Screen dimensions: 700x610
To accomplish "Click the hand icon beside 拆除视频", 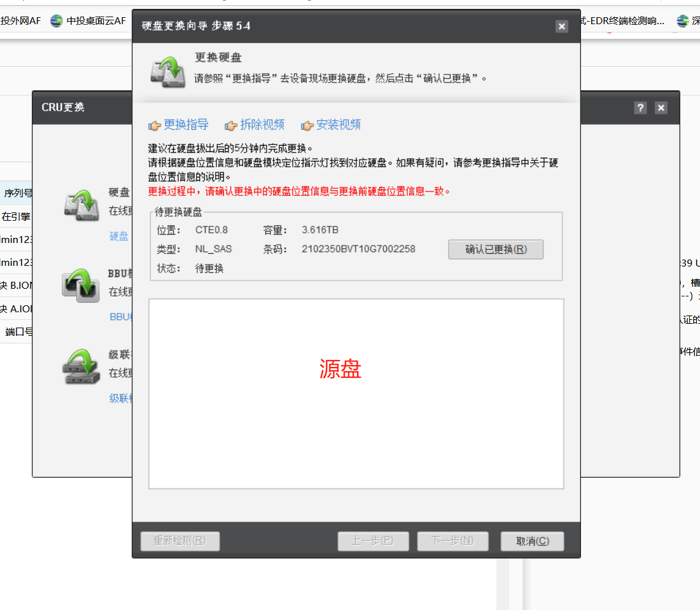I will coord(231,126).
